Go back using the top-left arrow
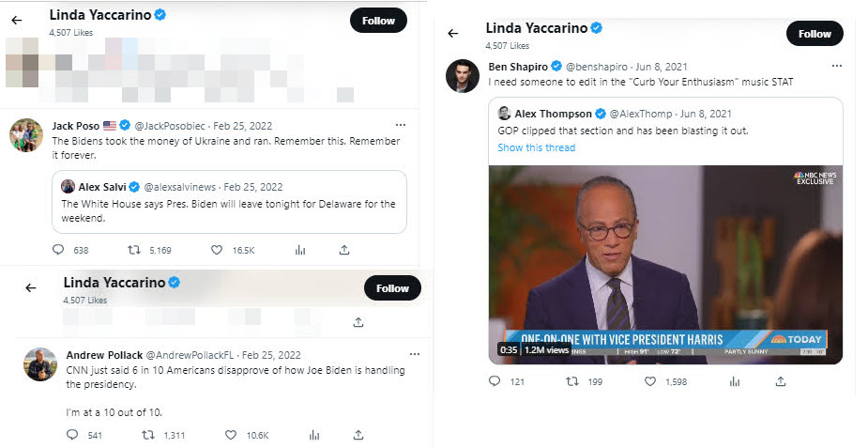This screenshot has height=448, width=868. click(x=17, y=20)
